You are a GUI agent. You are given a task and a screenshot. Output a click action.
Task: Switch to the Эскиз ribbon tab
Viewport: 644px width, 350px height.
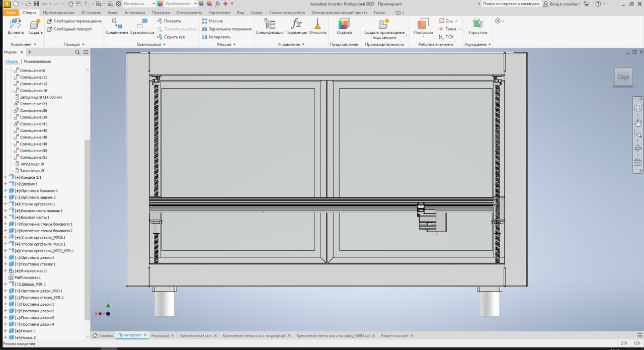113,13
